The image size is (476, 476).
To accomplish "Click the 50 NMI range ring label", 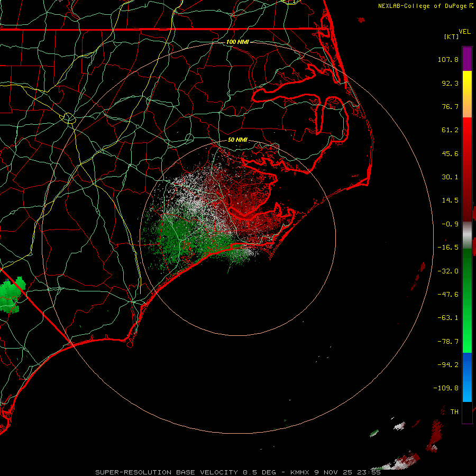I will pos(237,140).
